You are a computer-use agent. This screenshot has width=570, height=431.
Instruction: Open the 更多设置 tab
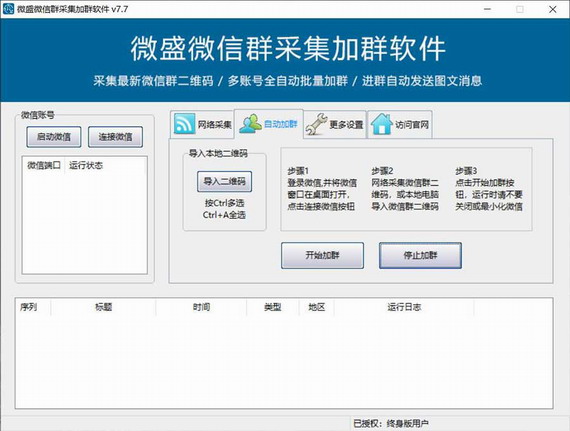(335, 124)
